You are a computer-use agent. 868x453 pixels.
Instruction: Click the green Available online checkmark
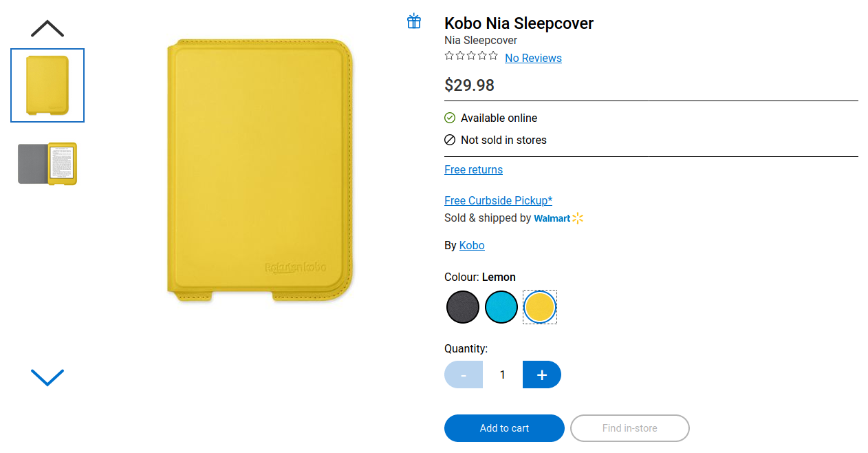click(450, 118)
